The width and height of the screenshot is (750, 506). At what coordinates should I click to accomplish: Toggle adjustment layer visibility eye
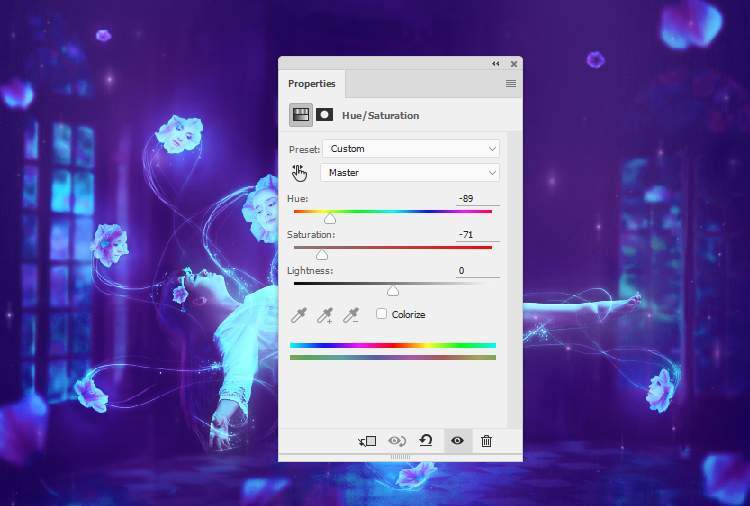click(x=457, y=440)
